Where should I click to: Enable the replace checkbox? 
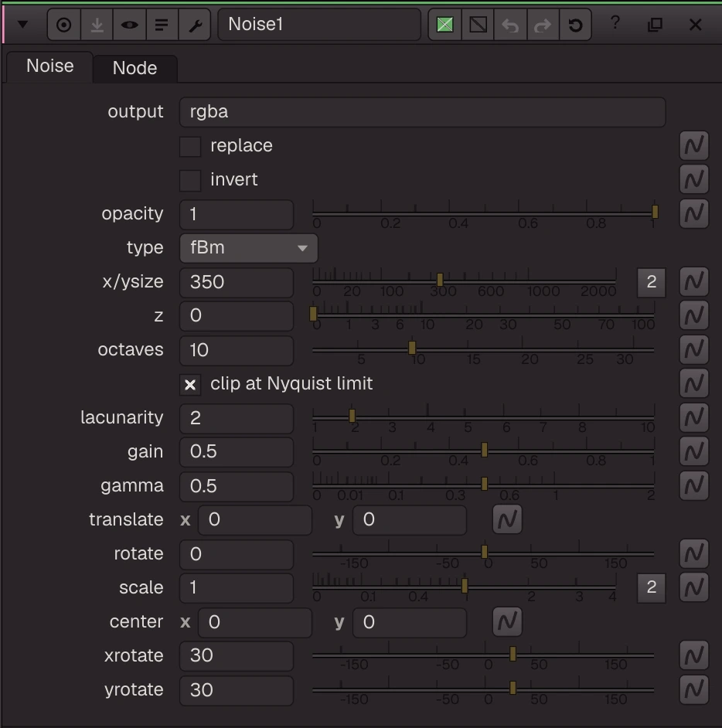[190, 146]
